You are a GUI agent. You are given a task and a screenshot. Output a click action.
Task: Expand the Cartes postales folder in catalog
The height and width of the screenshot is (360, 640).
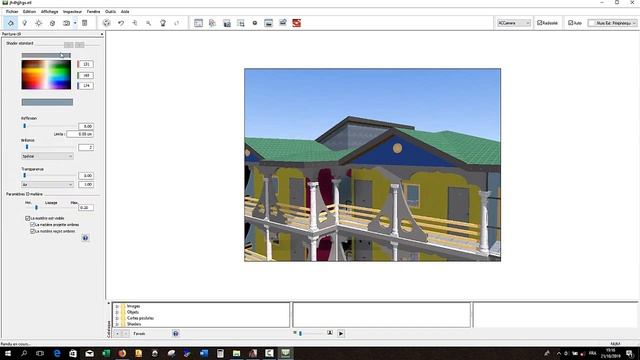click(117, 318)
